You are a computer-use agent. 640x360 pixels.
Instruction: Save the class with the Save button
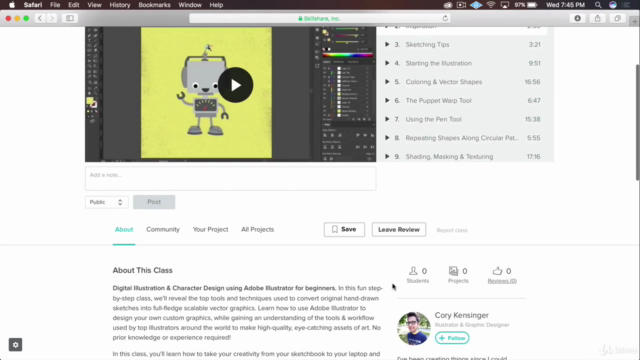coord(344,229)
